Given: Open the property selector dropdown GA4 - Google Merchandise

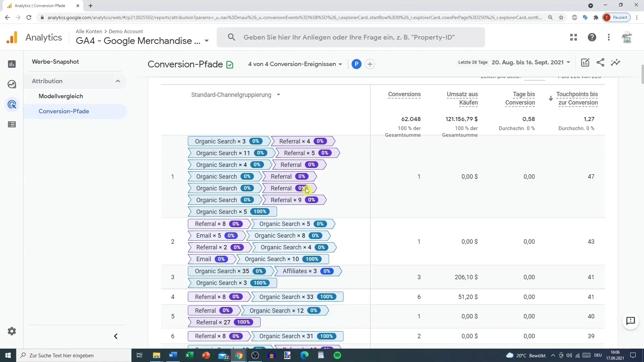Looking at the screenshot, I should 143,41.
